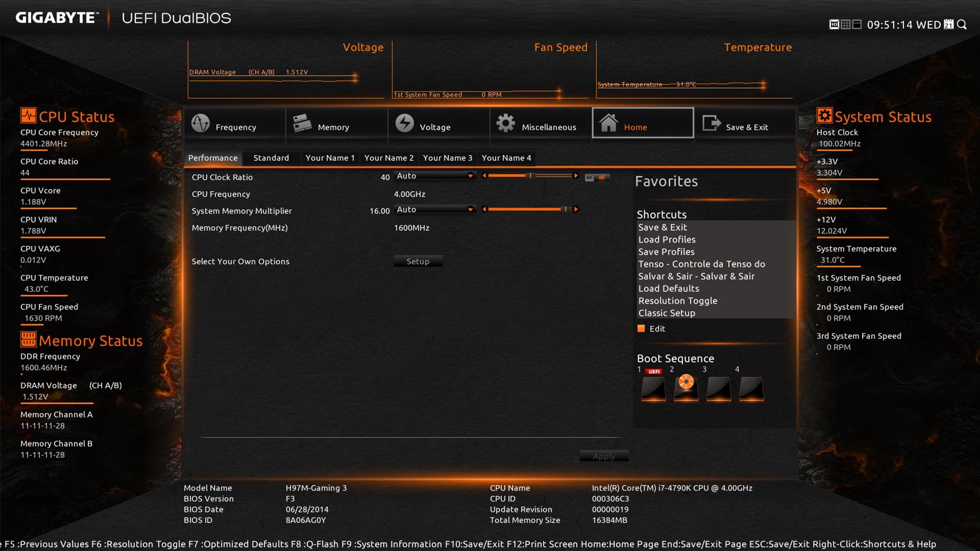Click the magnifier search icon
980x551 pixels.
click(x=962, y=24)
